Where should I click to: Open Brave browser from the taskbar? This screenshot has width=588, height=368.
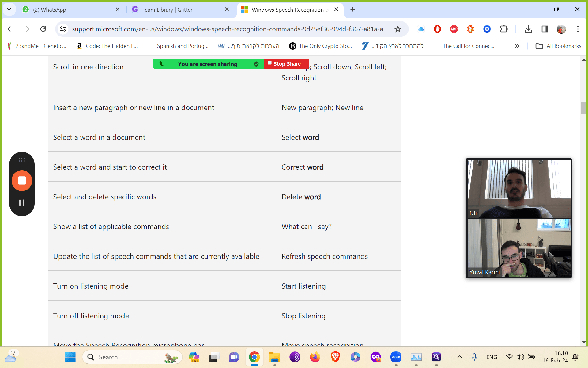click(x=335, y=357)
